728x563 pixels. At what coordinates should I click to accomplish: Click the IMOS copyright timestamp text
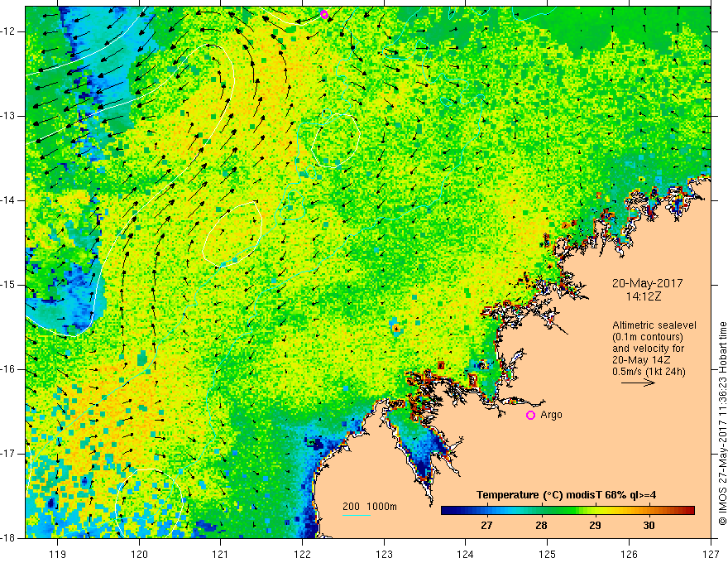(722, 423)
